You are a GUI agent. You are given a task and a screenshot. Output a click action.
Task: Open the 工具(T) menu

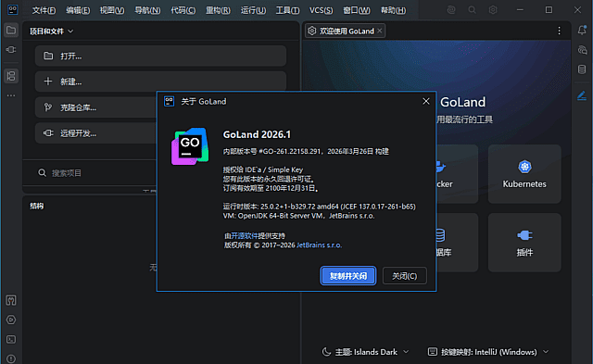pyautogui.click(x=287, y=10)
